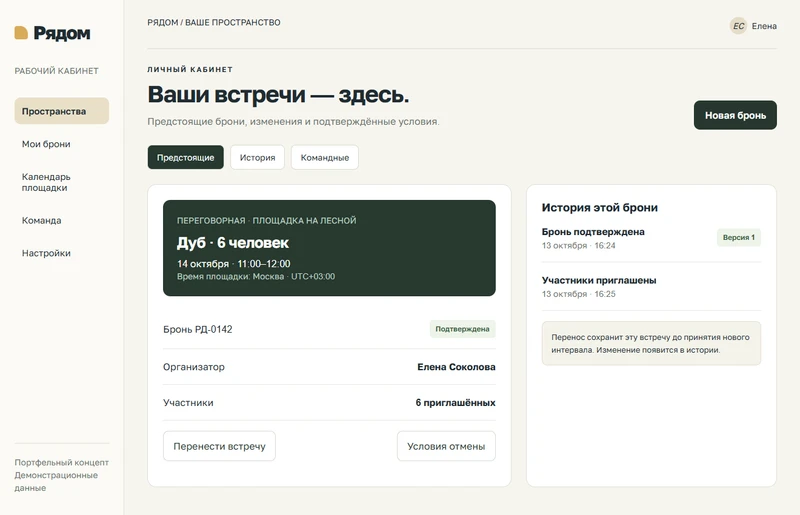Select the Дуб · 6 человек booking card
800x515 pixels.
[x=329, y=248]
